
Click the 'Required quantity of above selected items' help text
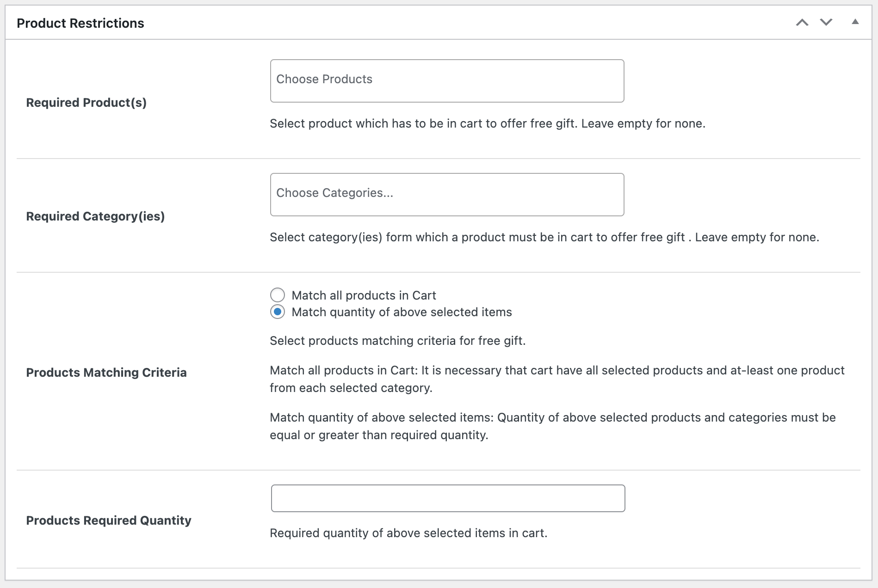(x=408, y=533)
